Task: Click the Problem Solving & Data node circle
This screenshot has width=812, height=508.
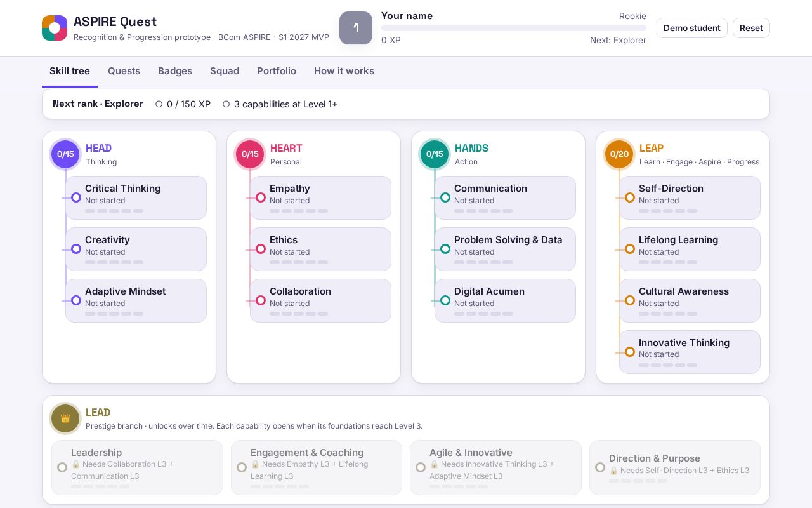Action: (x=445, y=249)
